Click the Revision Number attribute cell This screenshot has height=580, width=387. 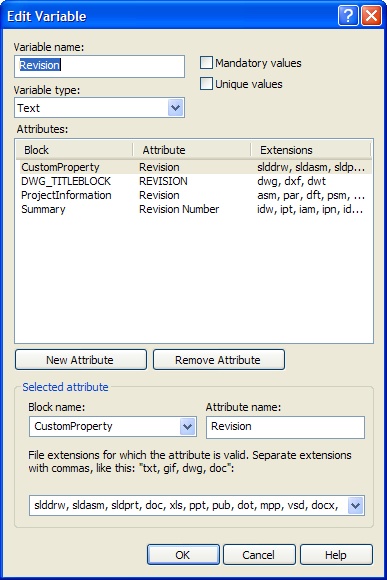tap(179, 209)
